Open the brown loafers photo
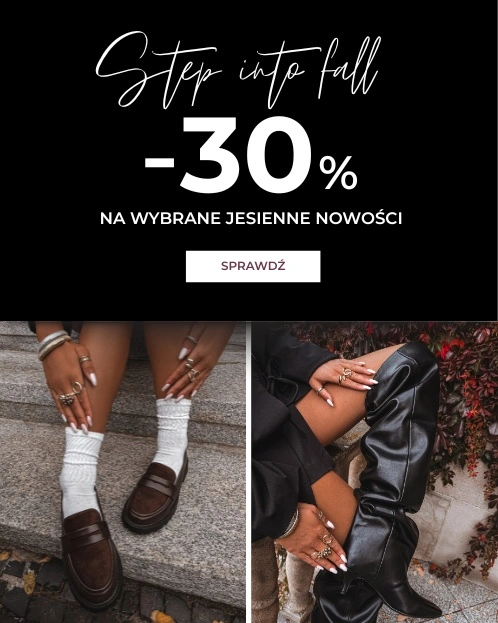This screenshot has height=623, width=498. pos(122,472)
